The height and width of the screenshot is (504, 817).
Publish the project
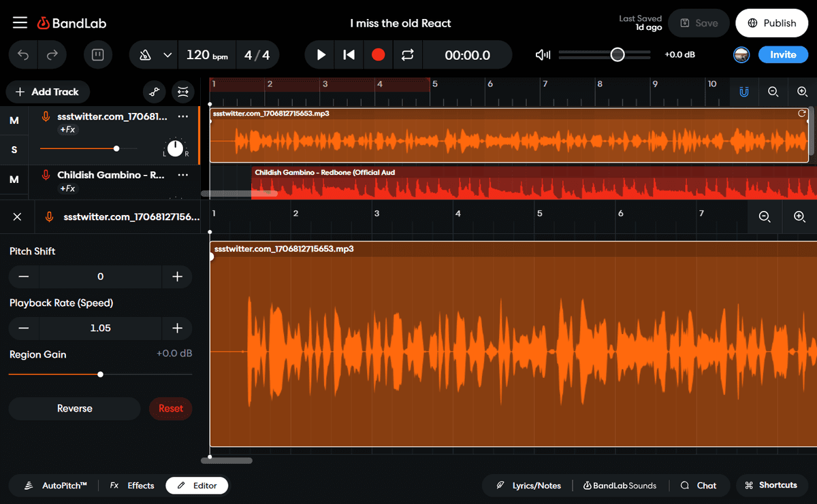771,23
